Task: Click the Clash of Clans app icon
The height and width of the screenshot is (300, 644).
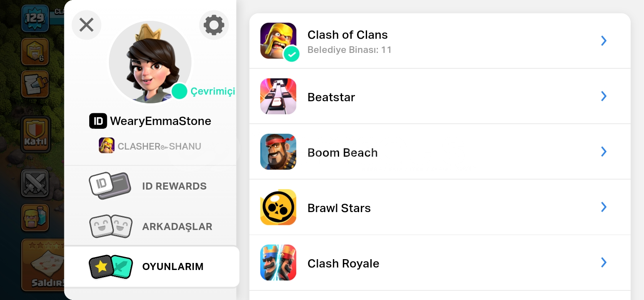Action: pyautogui.click(x=278, y=41)
